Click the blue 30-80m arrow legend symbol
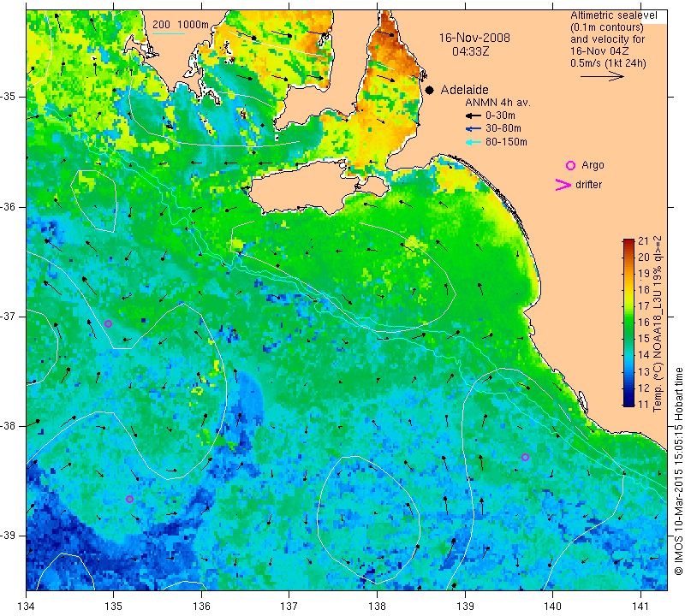The image size is (685, 616). coord(474,129)
